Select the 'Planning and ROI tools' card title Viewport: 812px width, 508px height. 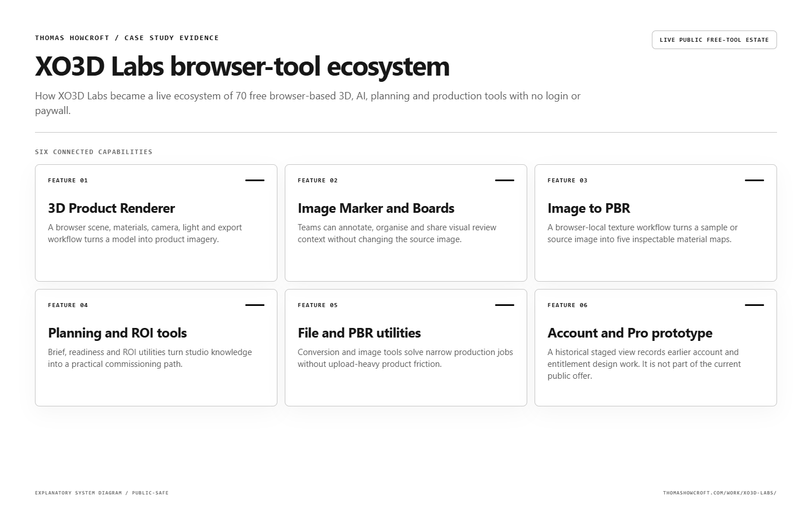coord(117,333)
